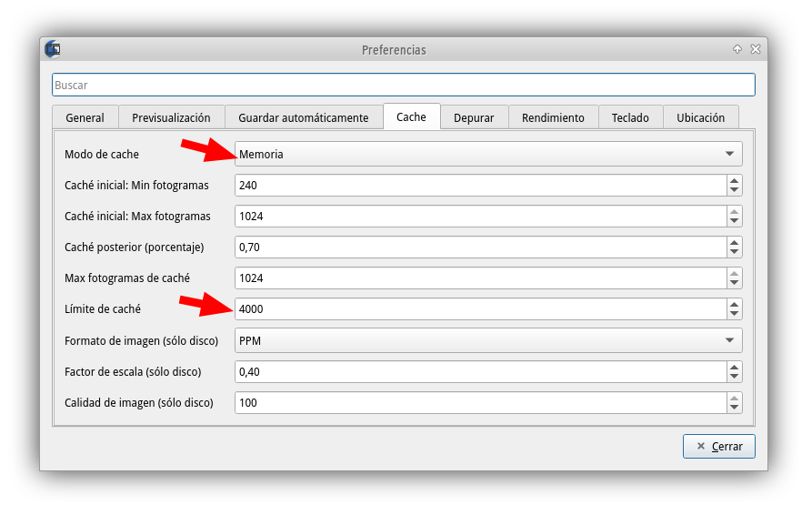Click the Cerrar button

coord(718,446)
